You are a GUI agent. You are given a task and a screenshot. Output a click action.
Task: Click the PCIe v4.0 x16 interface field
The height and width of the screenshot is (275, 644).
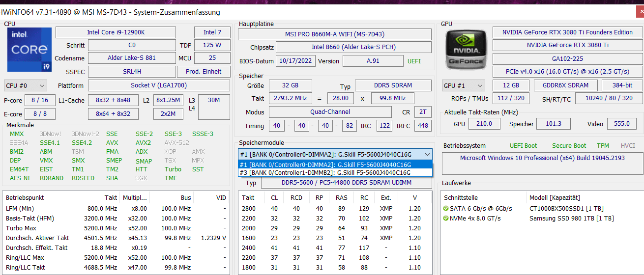point(567,72)
